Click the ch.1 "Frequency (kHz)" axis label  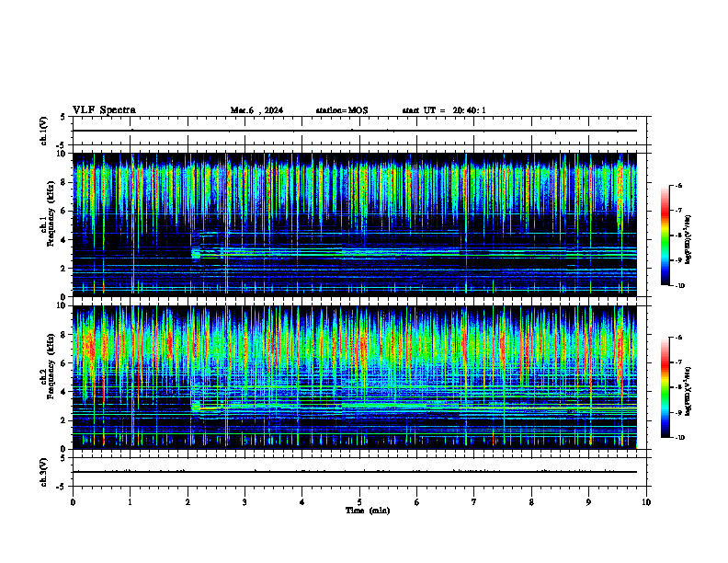pyautogui.click(x=51, y=215)
